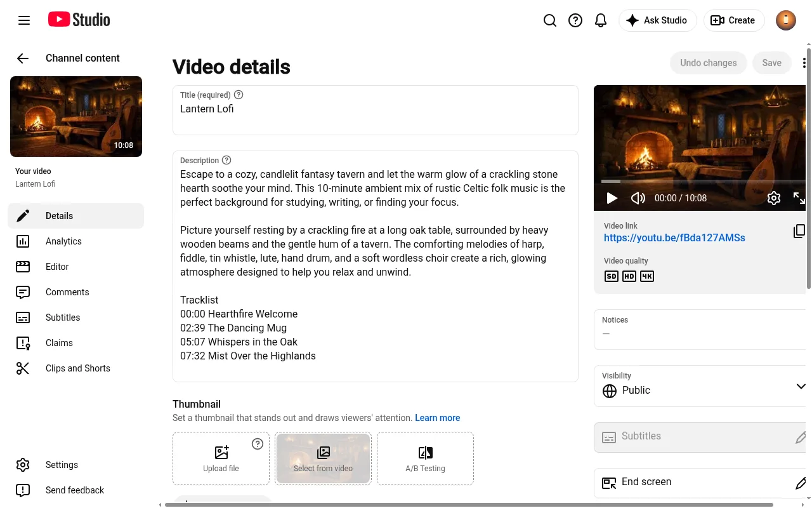
Task: Click the horizontal scrollbar at bottom
Action: (469, 505)
